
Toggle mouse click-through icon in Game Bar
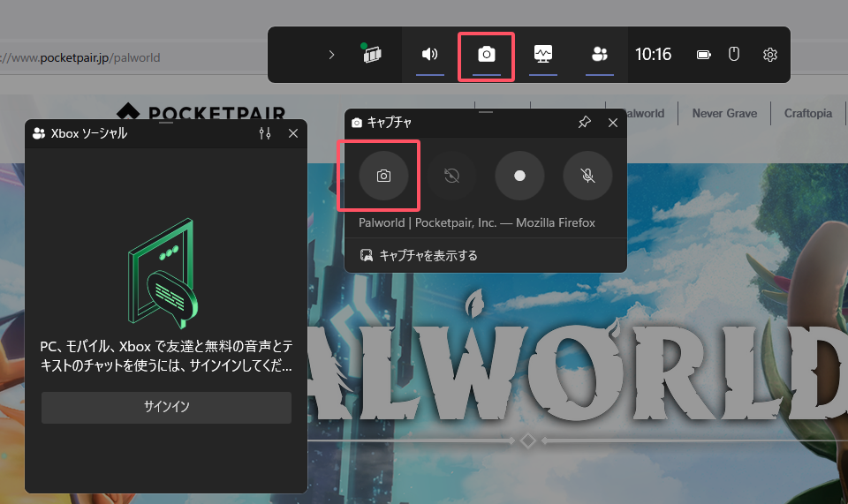point(734,54)
